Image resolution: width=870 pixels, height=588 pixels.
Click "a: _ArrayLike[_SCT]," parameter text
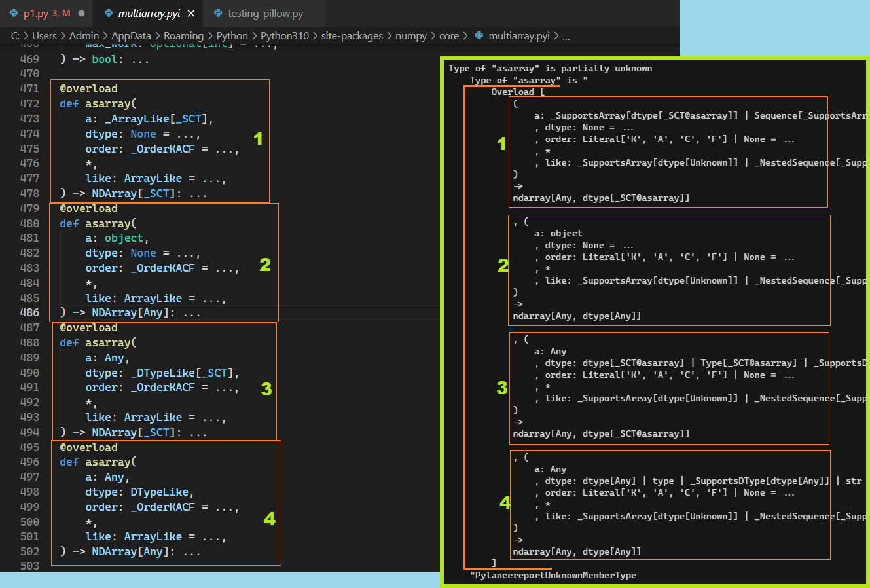click(x=149, y=119)
